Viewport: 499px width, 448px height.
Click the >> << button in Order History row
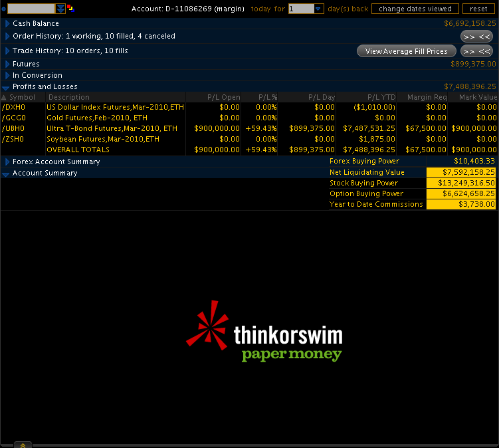[x=476, y=37]
